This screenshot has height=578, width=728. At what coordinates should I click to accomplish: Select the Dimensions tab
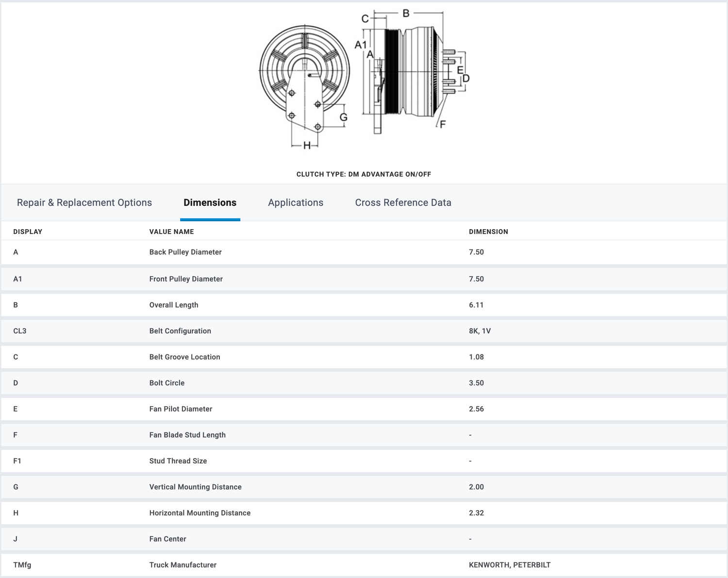[210, 203]
